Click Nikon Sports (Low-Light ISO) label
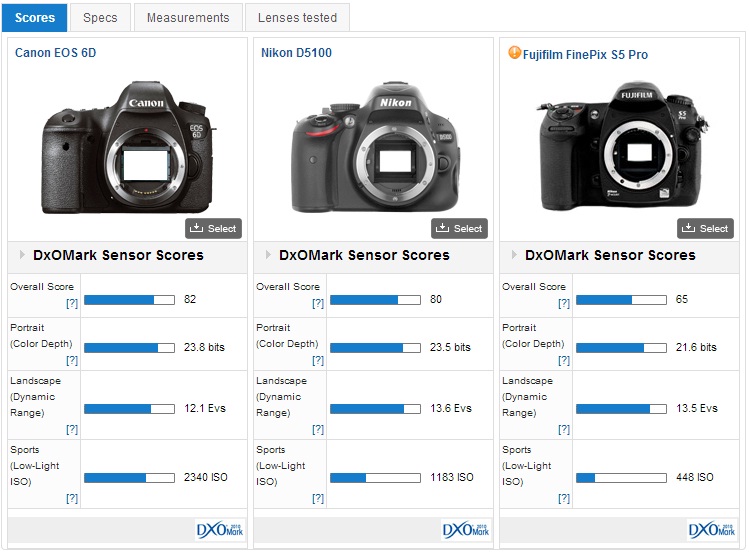The image size is (749, 556). pos(280,466)
